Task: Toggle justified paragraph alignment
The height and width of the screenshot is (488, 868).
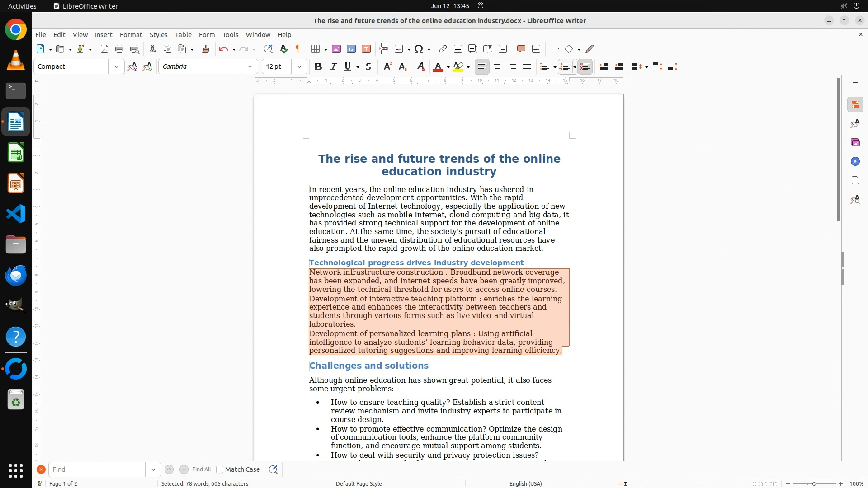Action: (x=527, y=66)
